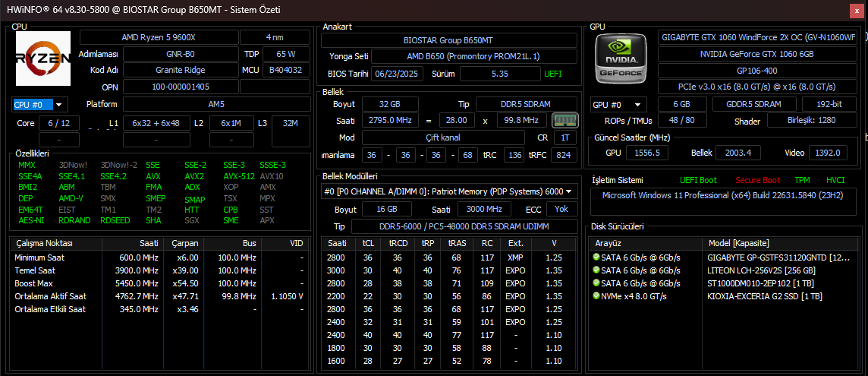Screen dimensions: 868x376
Task: Click the green check icon beside GIGABYTE SATA drive
Action: pos(596,258)
